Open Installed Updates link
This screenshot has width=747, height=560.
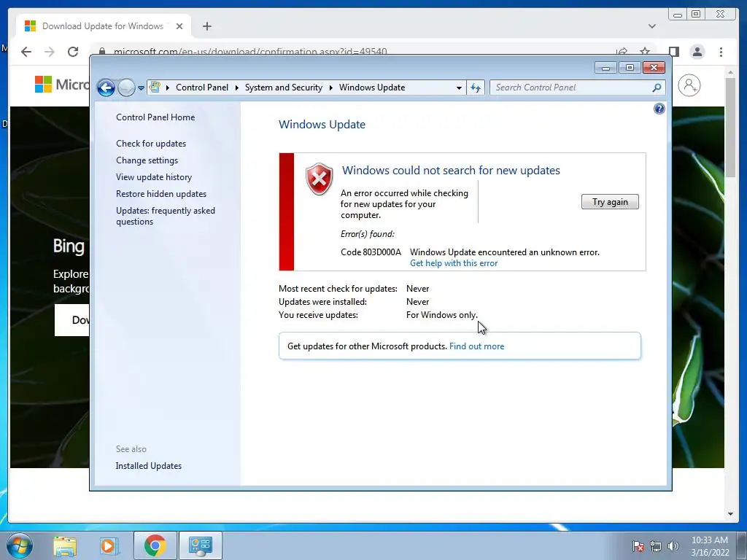(x=148, y=466)
